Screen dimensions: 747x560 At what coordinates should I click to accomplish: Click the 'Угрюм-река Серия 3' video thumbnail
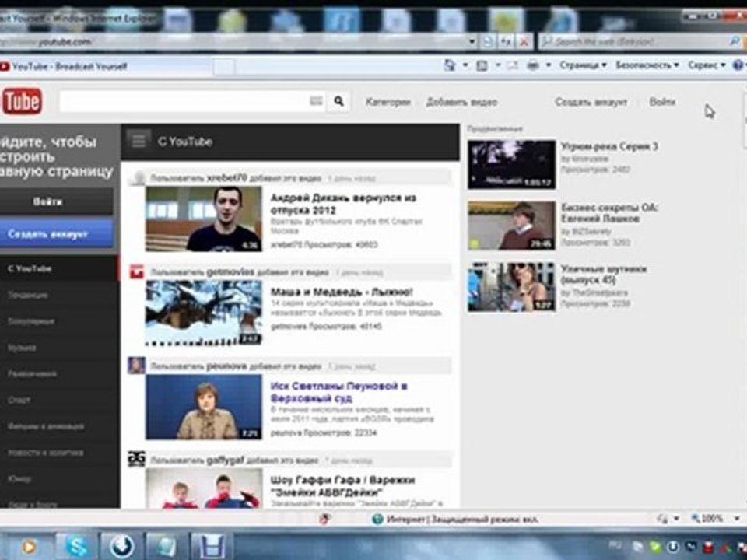click(511, 164)
